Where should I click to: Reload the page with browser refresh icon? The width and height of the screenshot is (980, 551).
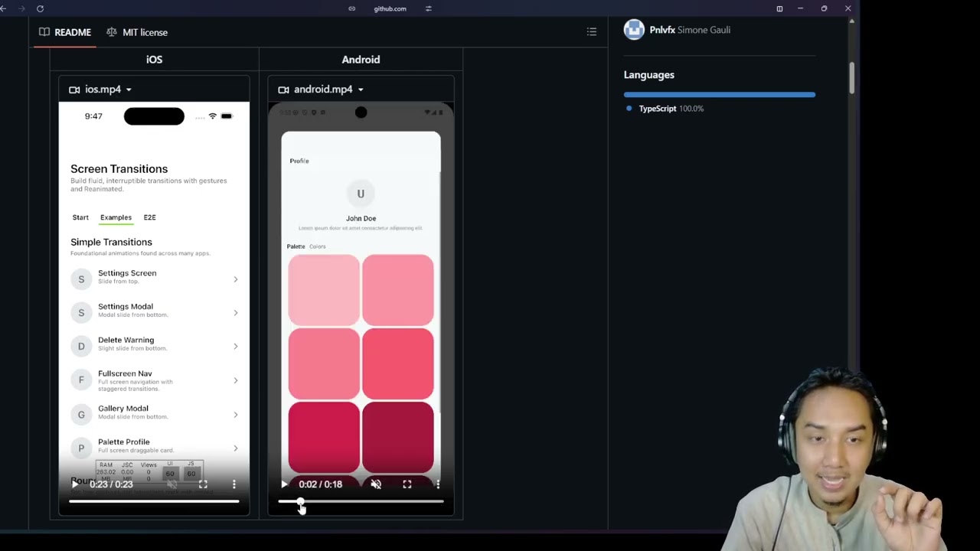click(x=40, y=8)
